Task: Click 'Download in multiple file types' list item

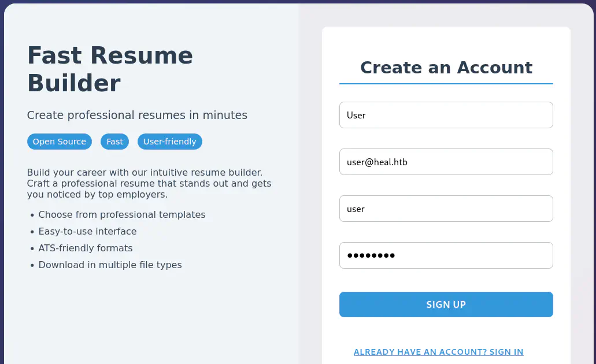Action: coord(110,265)
